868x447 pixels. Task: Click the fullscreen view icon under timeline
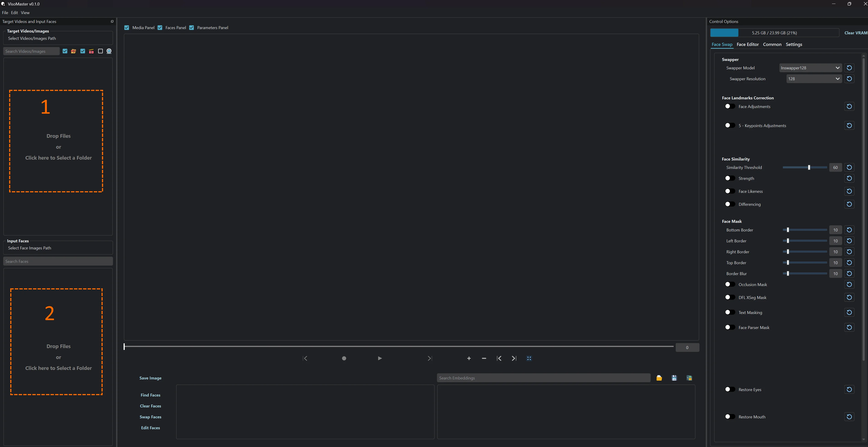tap(529, 359)
